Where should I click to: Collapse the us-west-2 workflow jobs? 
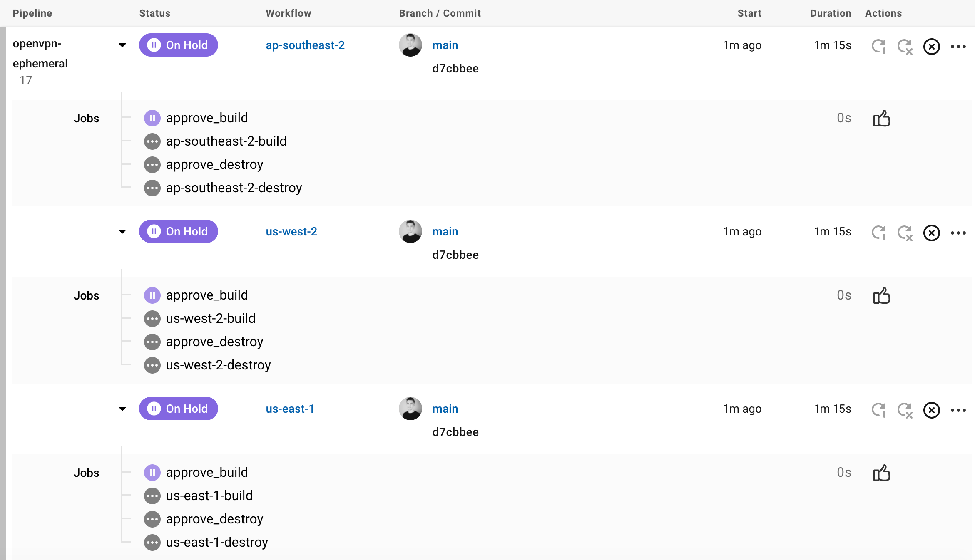click(x=122, y=231)
